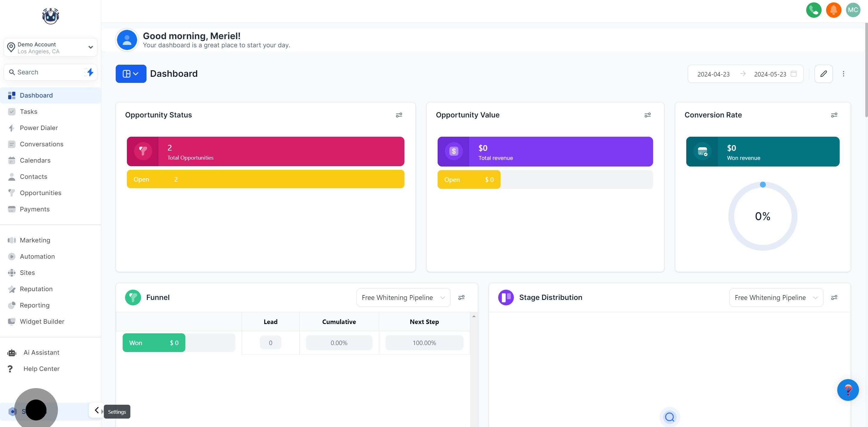
Task: Click the green phone dialer icon
Action: [813, 10]
